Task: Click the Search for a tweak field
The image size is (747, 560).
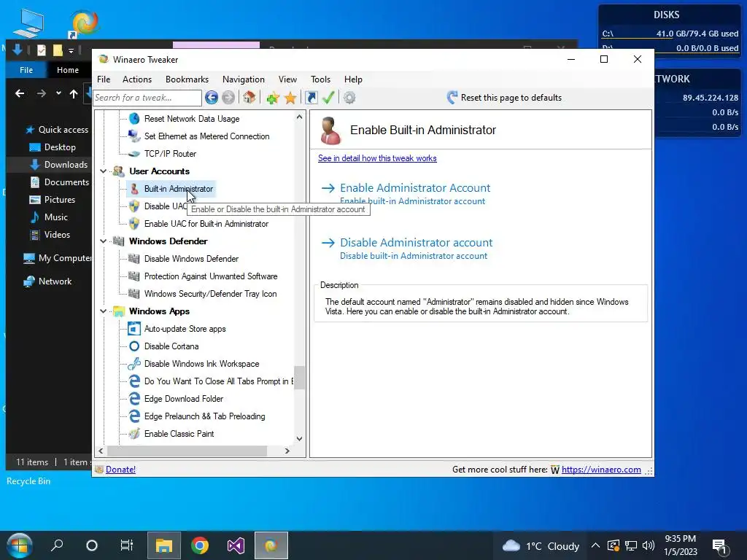Action: (x=147, y=98)
